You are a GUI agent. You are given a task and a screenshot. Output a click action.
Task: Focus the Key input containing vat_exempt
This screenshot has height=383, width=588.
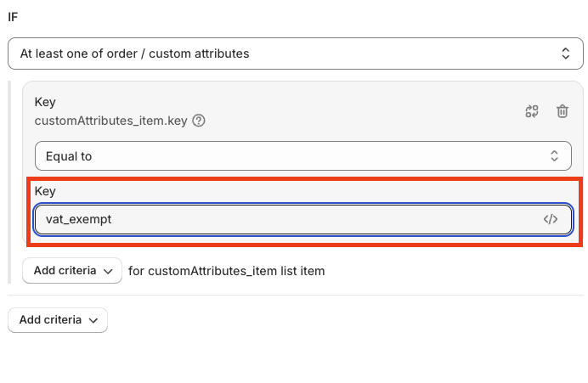pyautogui.click(x=289, y=219)
